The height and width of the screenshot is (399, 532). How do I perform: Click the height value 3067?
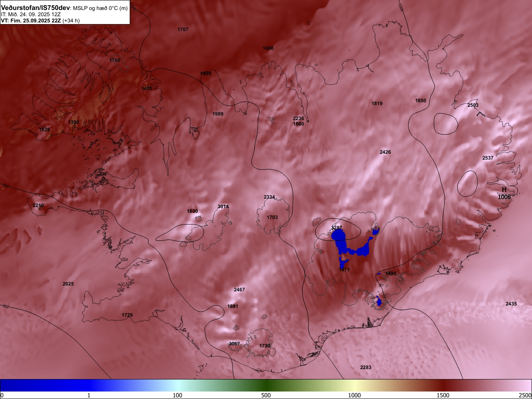[234, 344]
